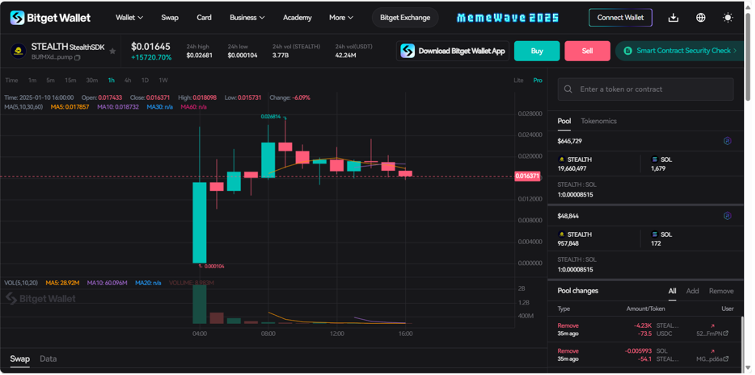Click the 0.016371 current price label
The width and height of the screenshot is (755, 375).
coord(527,177)
